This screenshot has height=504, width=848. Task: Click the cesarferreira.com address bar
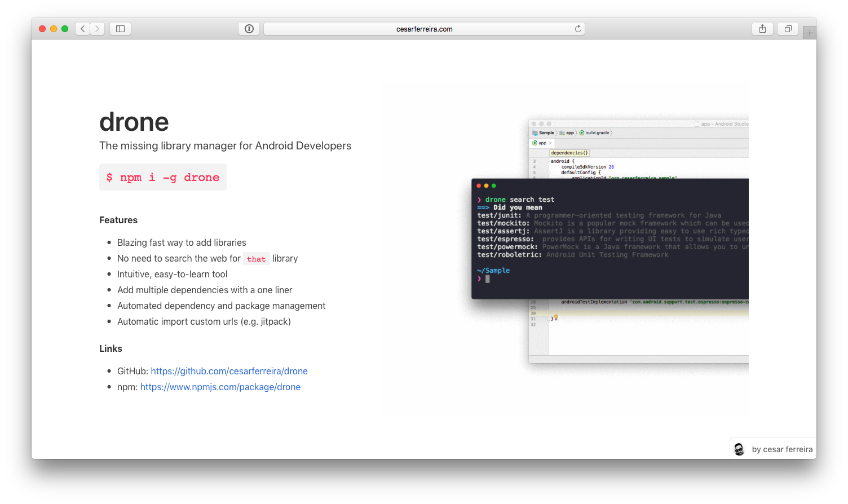(x=424, y=29)
